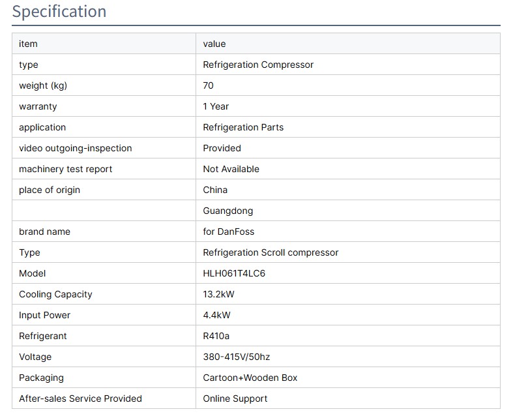Click the Specification heading

[59, 12]
